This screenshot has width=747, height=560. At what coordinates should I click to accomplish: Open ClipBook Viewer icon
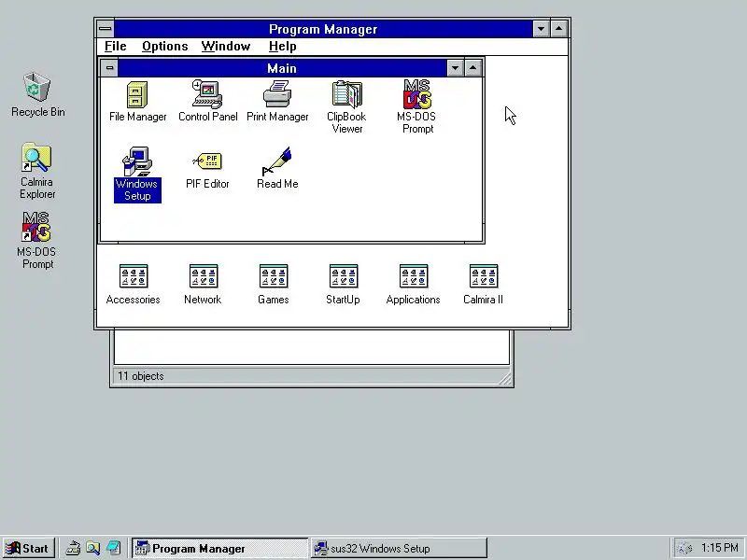click(x=346, y=107)
